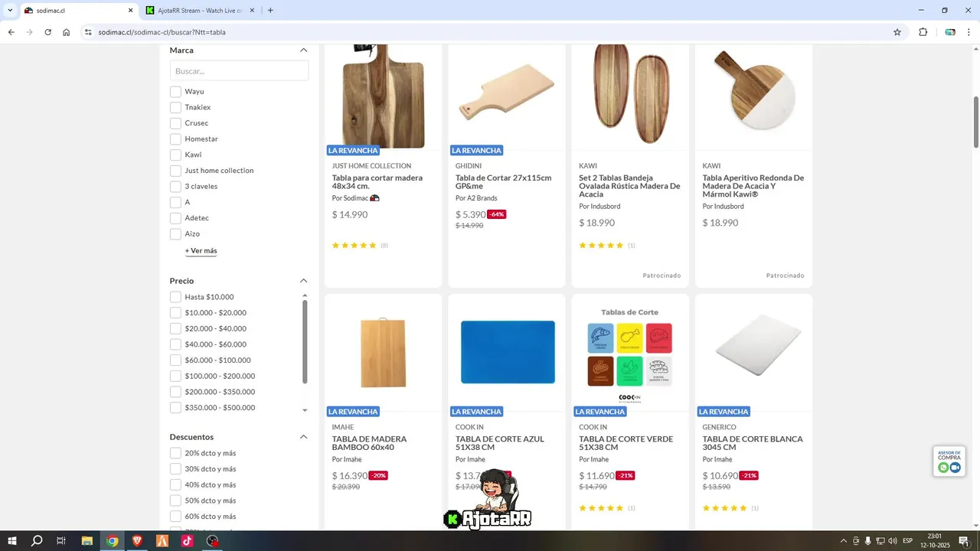Start a video call with shopping advisor
The image size is (980, 551).
(955, 468)
